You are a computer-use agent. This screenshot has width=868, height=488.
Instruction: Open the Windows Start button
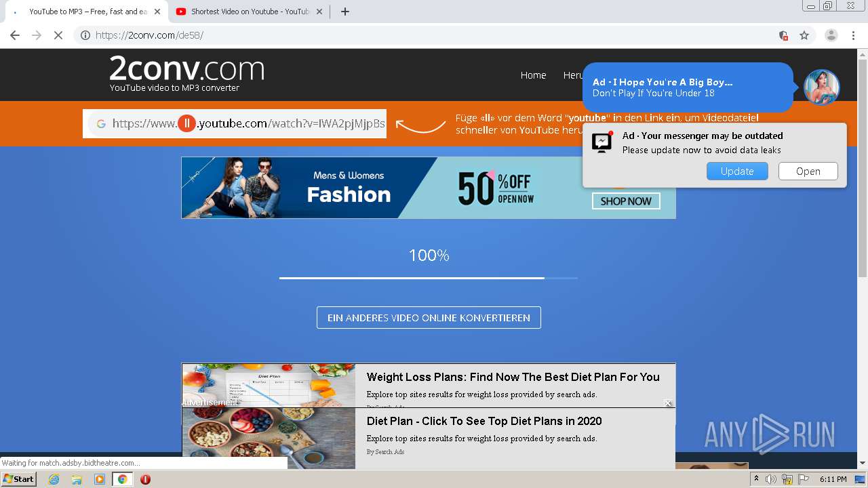(x=19, y=479)
